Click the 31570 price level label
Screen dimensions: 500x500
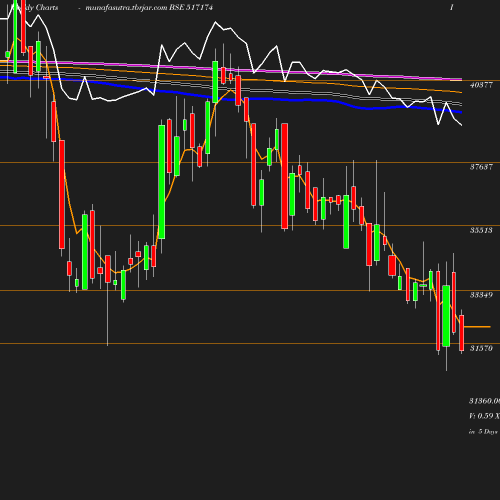(481, 348)
